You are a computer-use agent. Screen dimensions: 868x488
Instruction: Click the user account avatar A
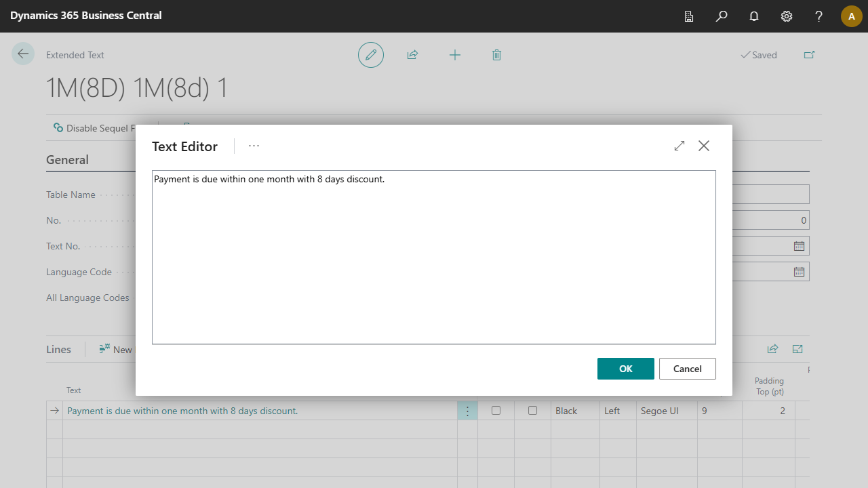(851, 16)
